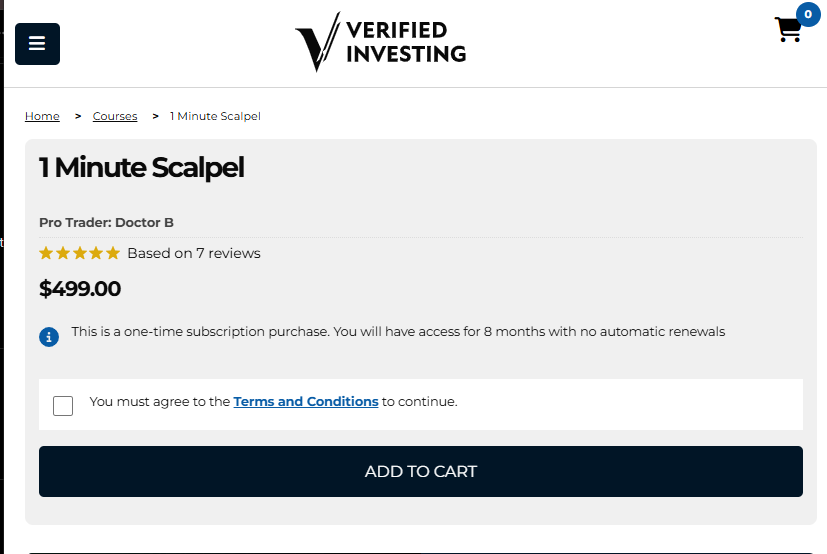Viewport: 827px width, 554px height.
Task: Click the 1 Minute Scalpel course title
Action: click(x=141, y=167)
